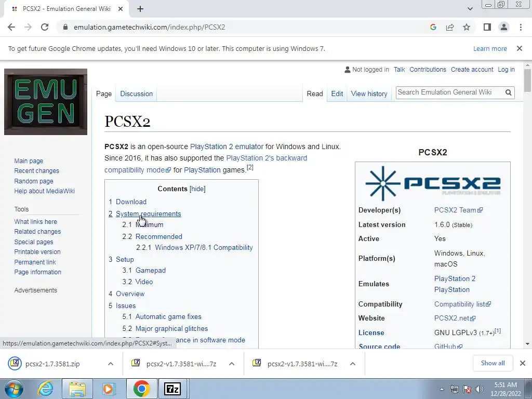Jump to System requirements section

pyautogui.click(x=148, y=214)
